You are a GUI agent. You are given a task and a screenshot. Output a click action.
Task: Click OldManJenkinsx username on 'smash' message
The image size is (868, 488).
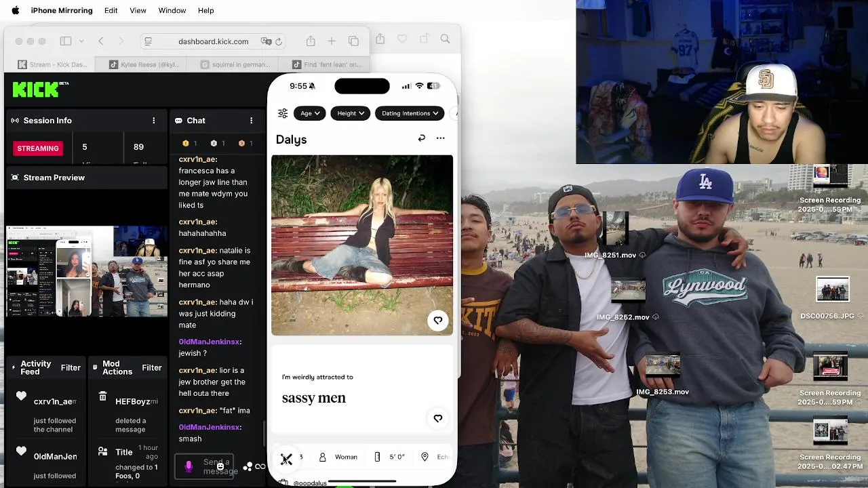coord(210,427)
